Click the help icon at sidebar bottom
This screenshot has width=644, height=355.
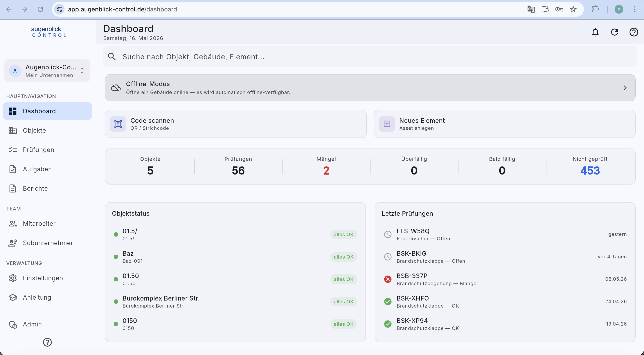tap(47, 342)
